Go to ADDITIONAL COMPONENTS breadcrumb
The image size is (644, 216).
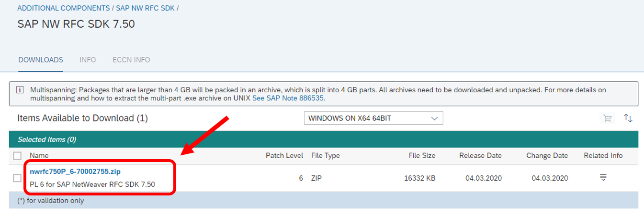coord(63,9)
